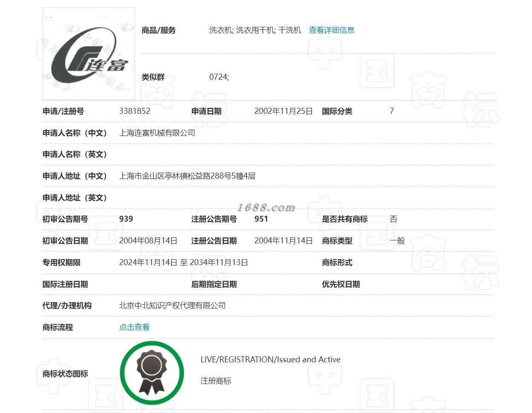This screenshot has height=413, width=532.
Task: Select the agency name 北京中北知识产权代理有限公司
Action: click(x=173, y=306)
